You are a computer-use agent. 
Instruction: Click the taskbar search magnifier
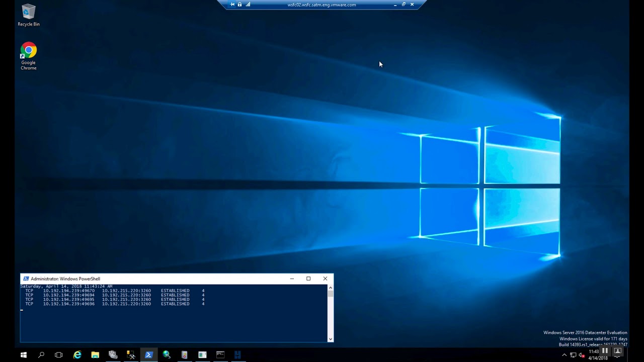pyautogui.click(x=41, y=355)
